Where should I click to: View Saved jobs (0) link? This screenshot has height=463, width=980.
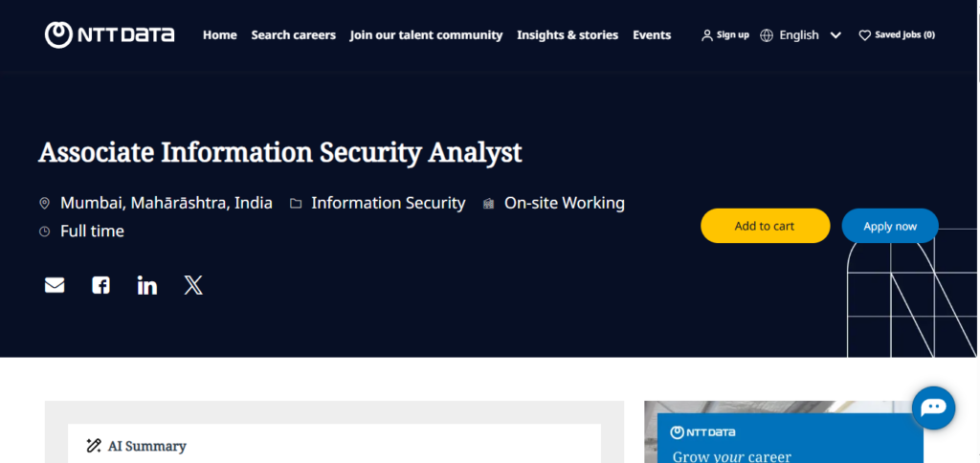(905, 35)
